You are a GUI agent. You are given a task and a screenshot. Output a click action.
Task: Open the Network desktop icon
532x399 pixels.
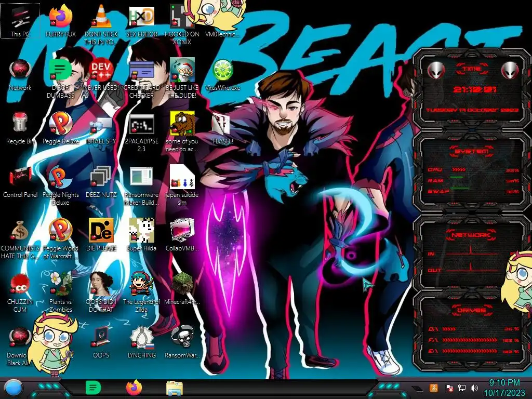pos(20,75)
